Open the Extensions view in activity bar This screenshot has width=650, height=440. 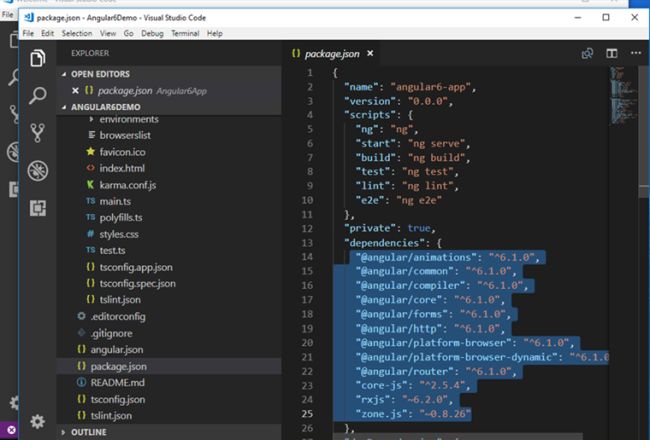37,208
